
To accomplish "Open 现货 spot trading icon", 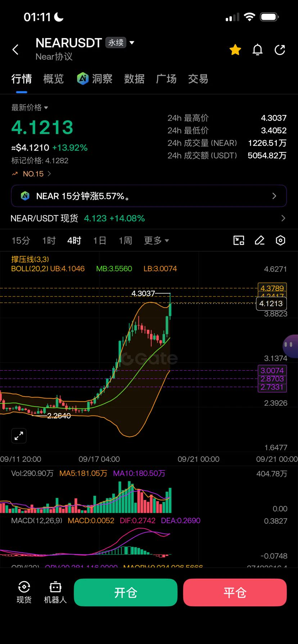I will (x=24, y=592).
